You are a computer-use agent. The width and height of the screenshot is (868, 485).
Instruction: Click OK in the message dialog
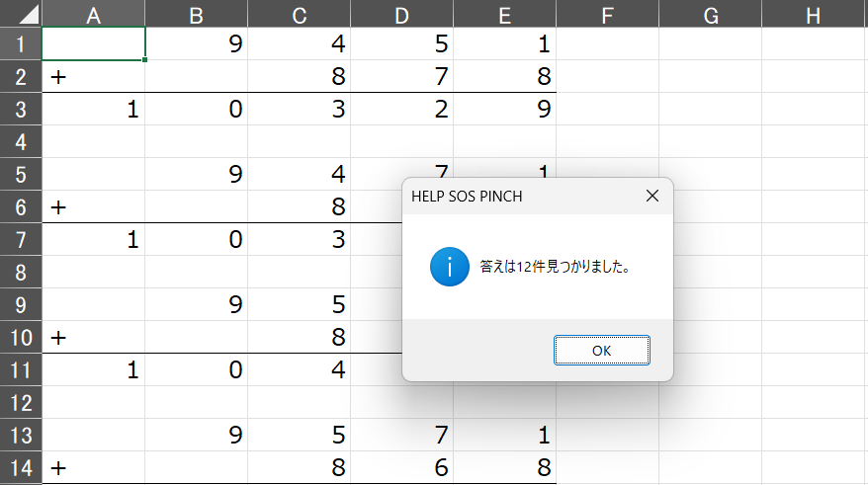[602, 350]
